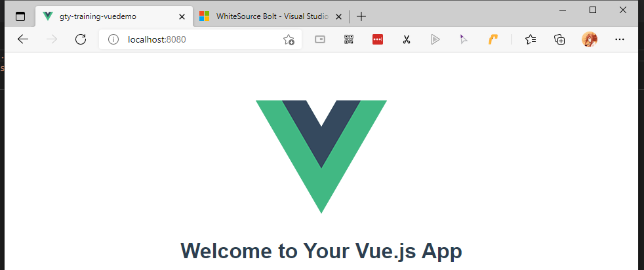Image resolution: width=644 pixels, height=270 pixels.
Task: Open the Favorites list
Action: coord(531,39)
